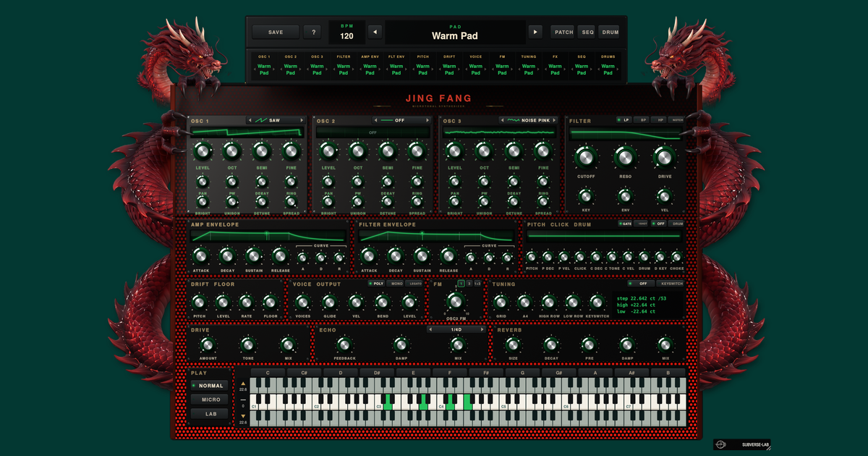Open the AMP ENV module preset slot
Viewport: 868px width, 456px height.
tap(370, 65)
